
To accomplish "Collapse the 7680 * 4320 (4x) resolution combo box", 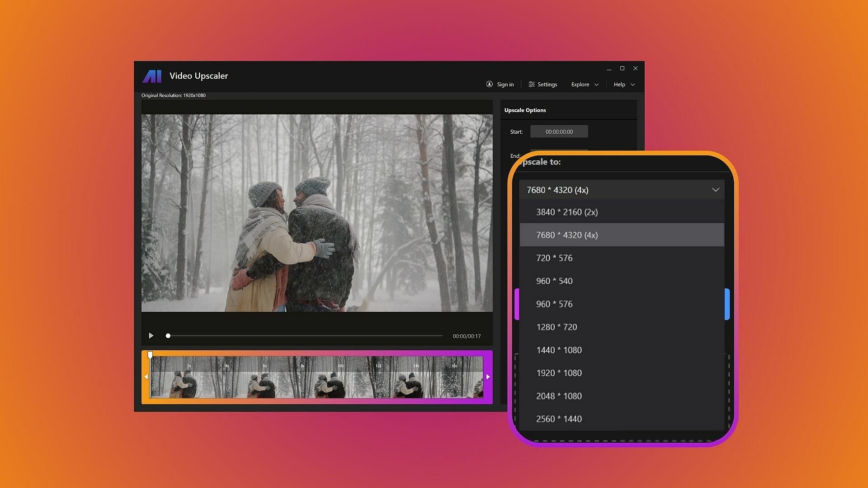I will pos(622,190).
